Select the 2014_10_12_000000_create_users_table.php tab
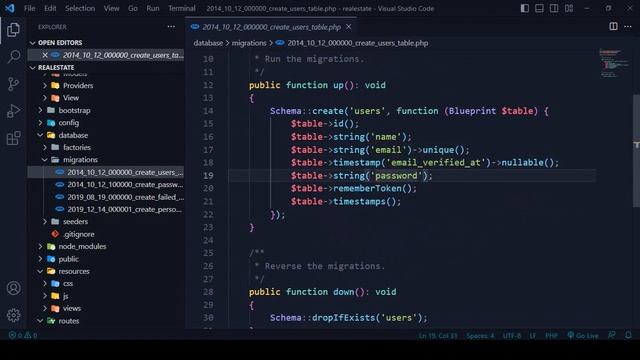The image size is (640, 360). (271, 27)
